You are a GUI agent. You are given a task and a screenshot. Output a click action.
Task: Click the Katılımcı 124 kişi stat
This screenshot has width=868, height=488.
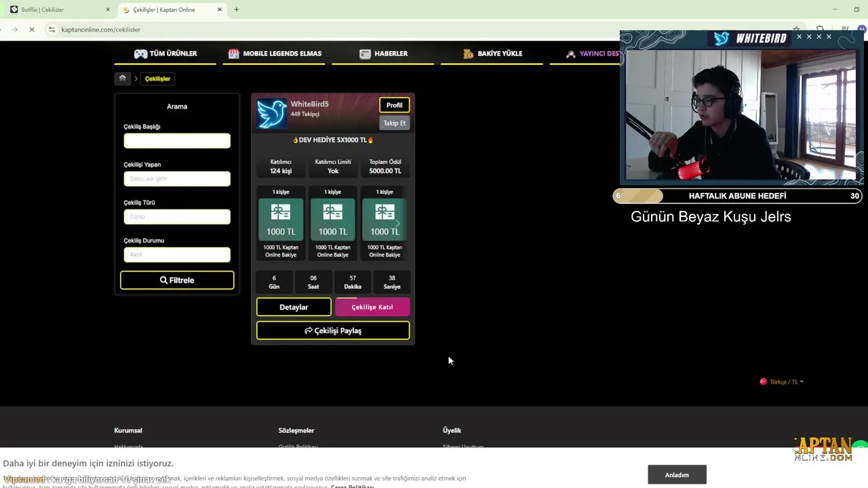coord(281,167)
